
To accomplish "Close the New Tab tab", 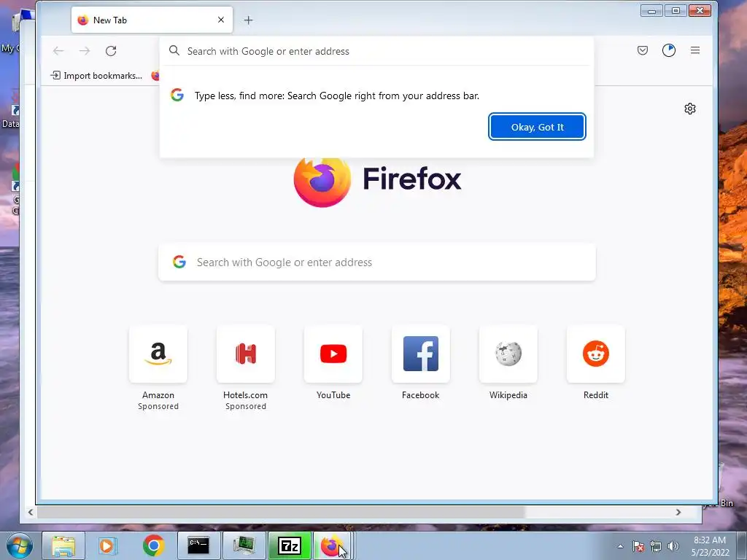I will (220, 20).
